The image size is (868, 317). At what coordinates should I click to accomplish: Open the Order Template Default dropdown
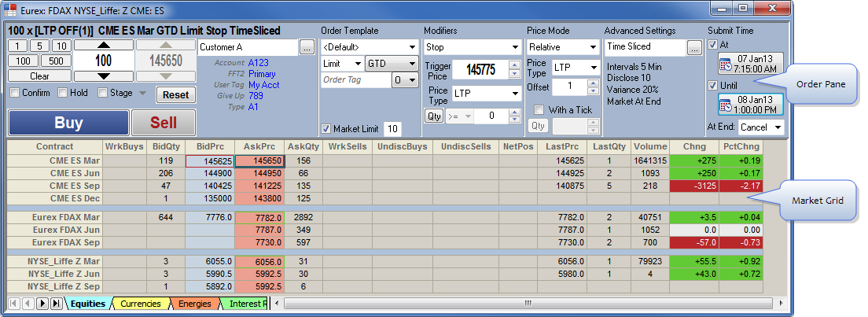(x=413, y=48)
